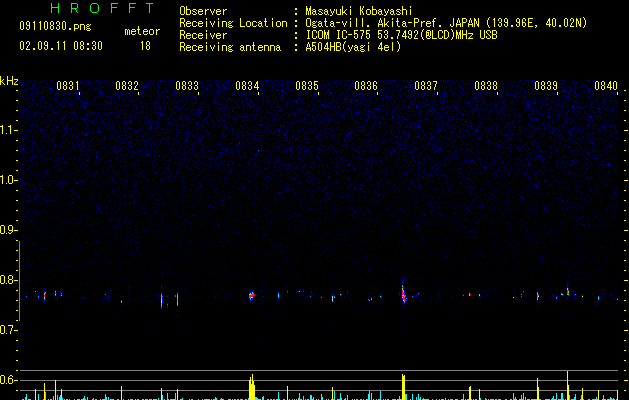Click the Receiving Location label
The width and height of the screenshot is (629, 400).
pos(233,23)
